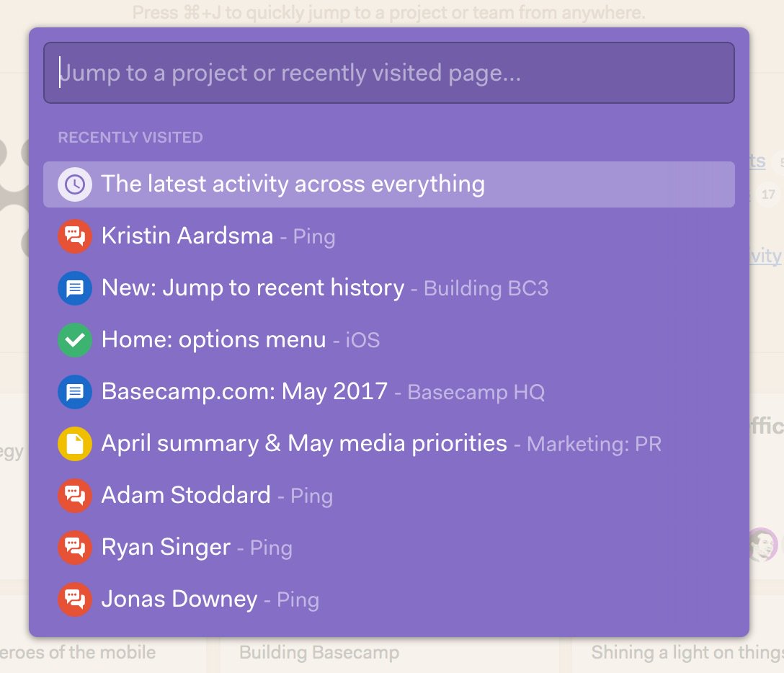
Task: Open Basecamp.com: May 2017 entry
Action: pyautogui.click(x=389, y=392)
